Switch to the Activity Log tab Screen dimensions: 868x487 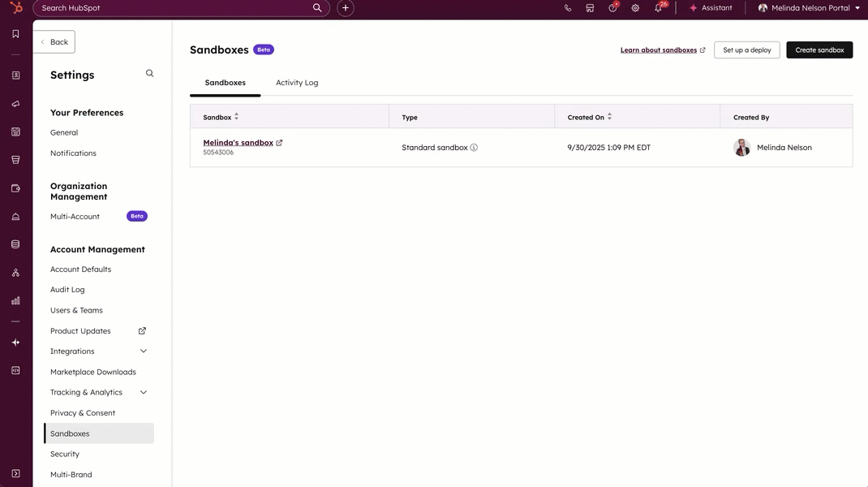297,83
